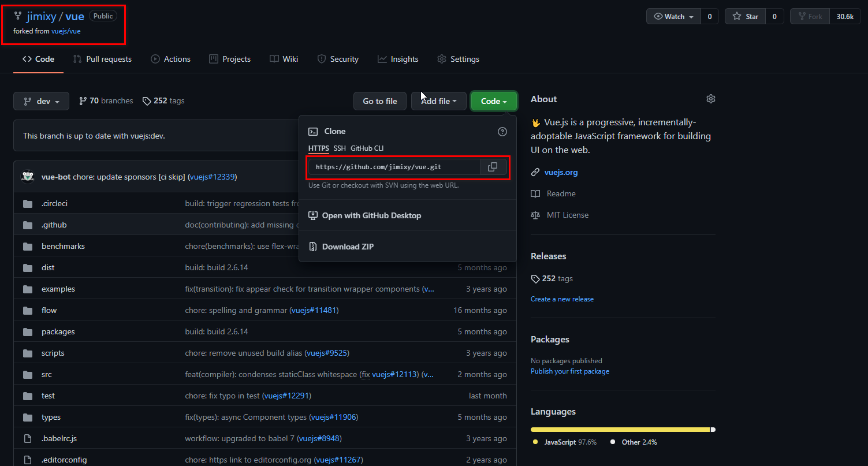This screenshot has width=868, height=466.
Task: Open the 'build: build 2.6.14' dist commit message
Action: click(x=217, y=267)
